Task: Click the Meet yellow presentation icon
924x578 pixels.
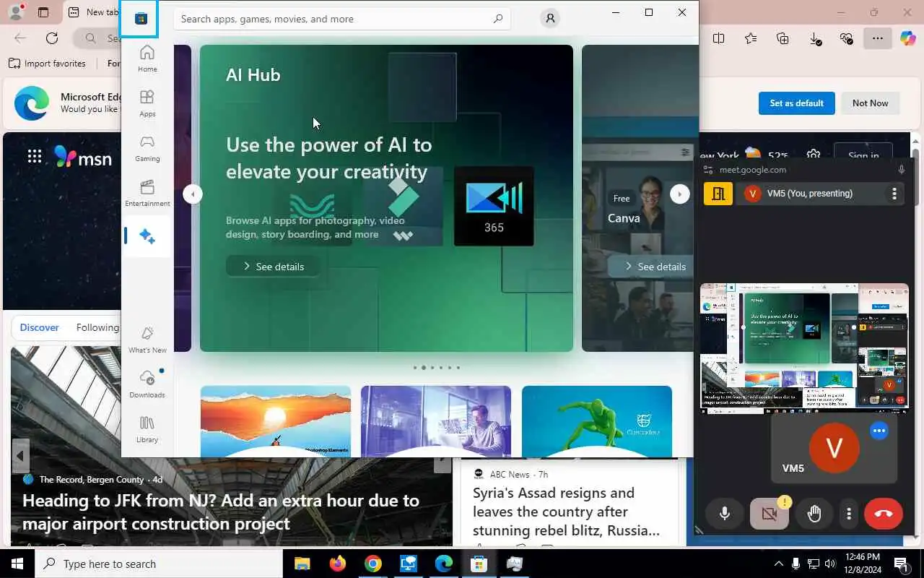Action: pos(718,194)
